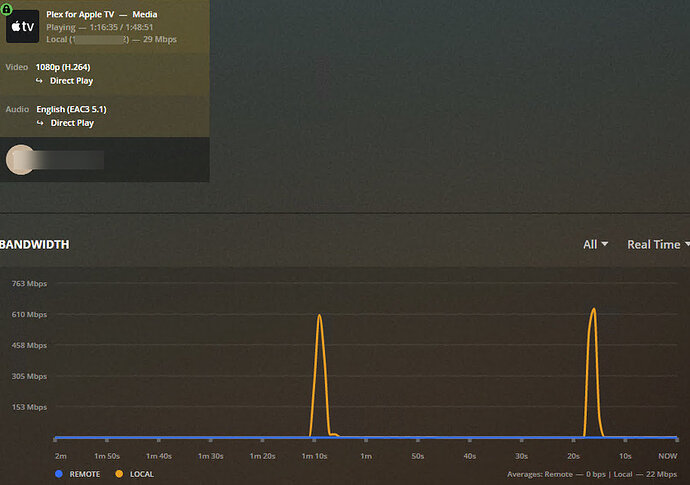Click the 153 Mbps axis label
Screen dimensions: 690x485
[x=29, y=407]
